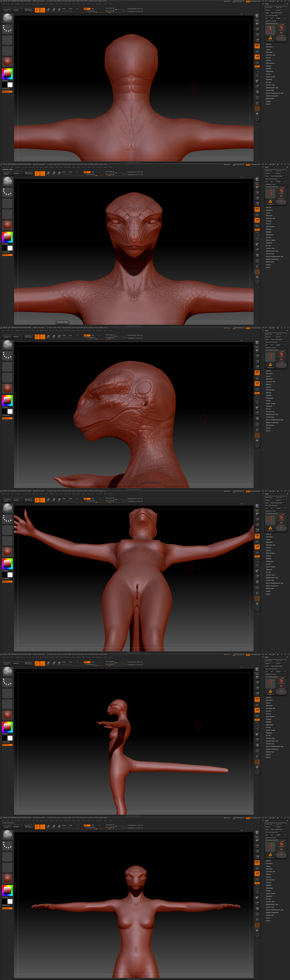The width and height of the screenshot is (290, 980).
Task: Expand the Deformation section in the top Tool panel
Action: [270, 63]
